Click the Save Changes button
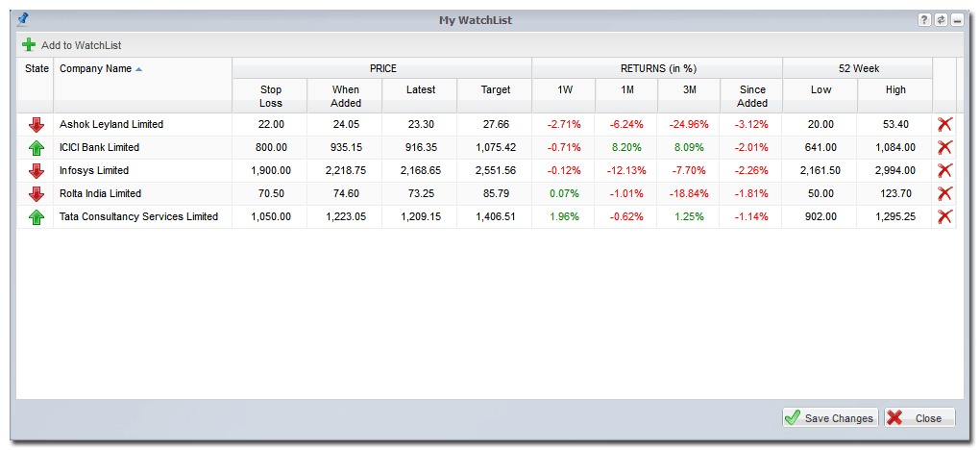 tap(830, 418)
